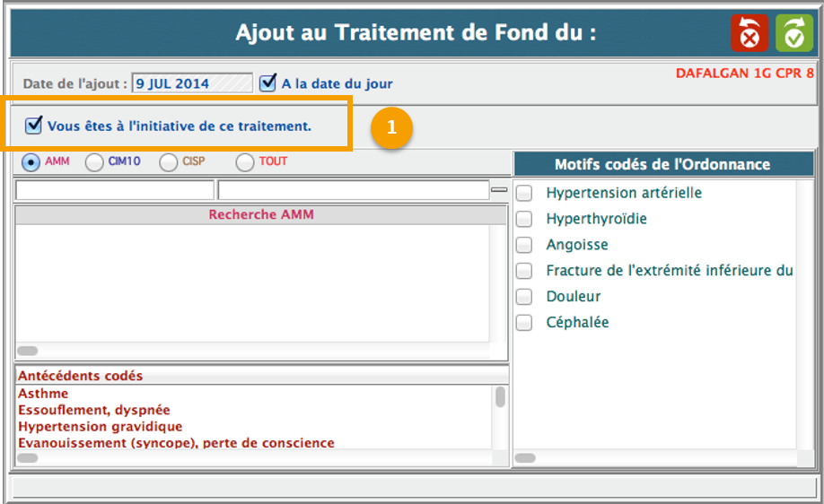This screenshot has height=504, width=824.
Task: Check the Hypertension artérielle motif
Action: click(x=524, y=193)
